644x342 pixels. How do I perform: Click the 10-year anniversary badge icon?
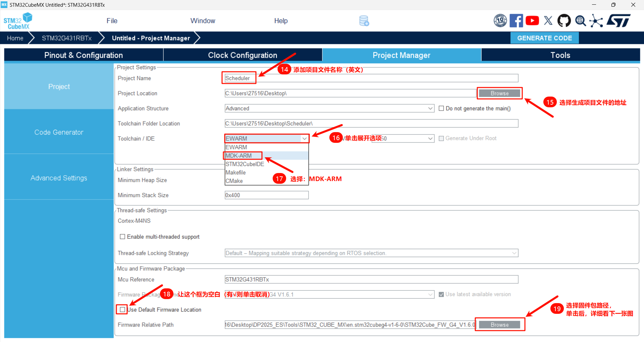click(x=500, y=21)
